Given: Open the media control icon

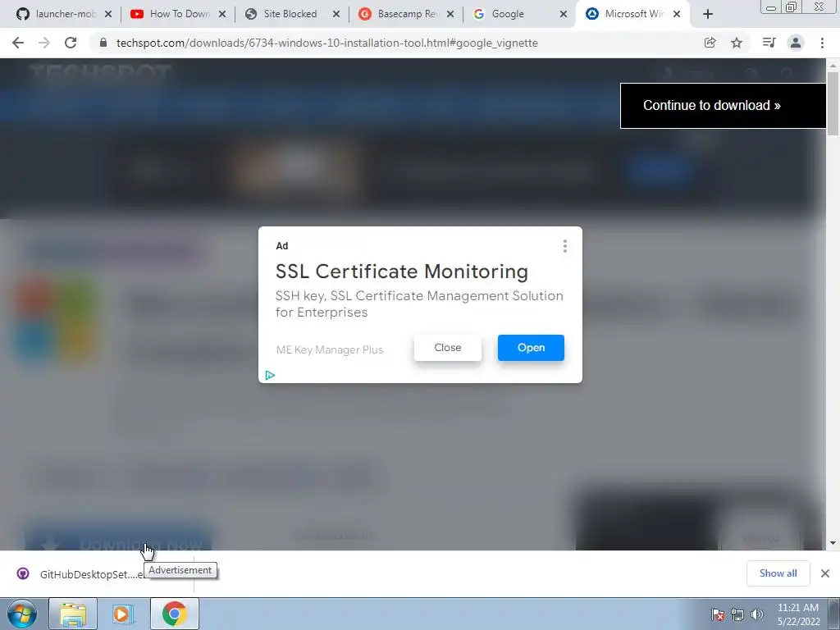Looking at the screenshot, I should (769, 43).
